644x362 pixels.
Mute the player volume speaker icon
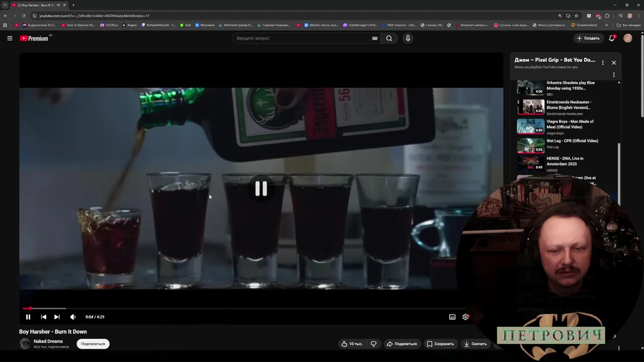tap(73, 317)
